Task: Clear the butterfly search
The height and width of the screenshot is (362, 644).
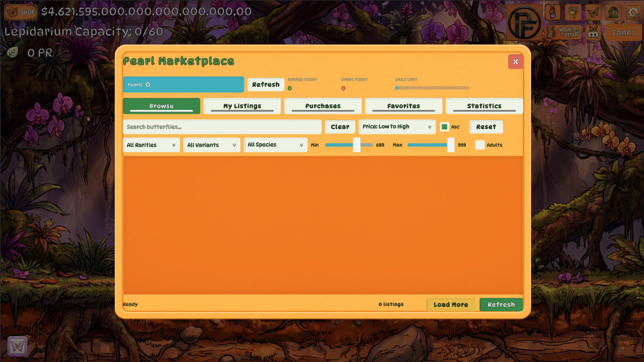Action: click(340, 127)
